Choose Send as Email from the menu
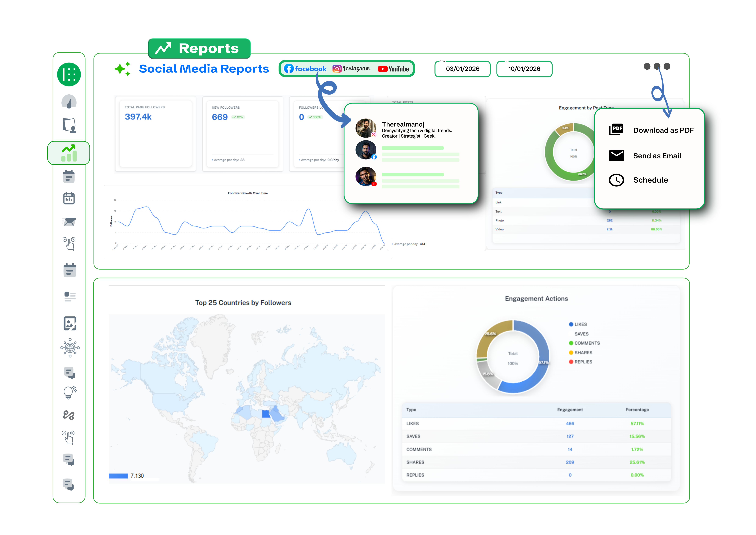This screenshot has width=756, height=535. pos(657,156)
